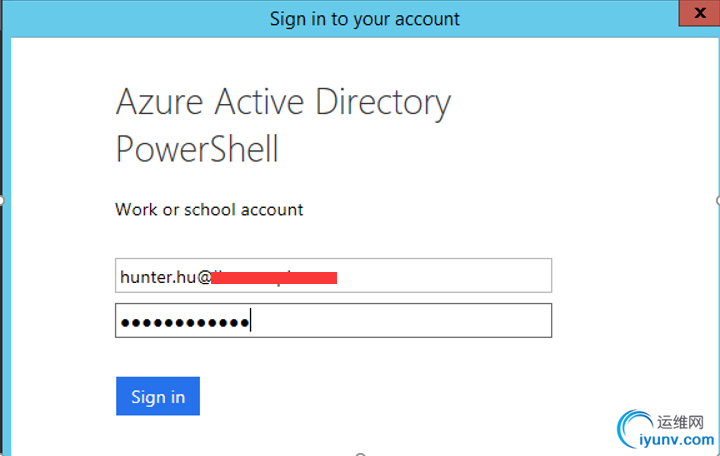The width and height of the screenshot is (720, 456).
Task: Click the empty area right of password dots
Action: 399,321
